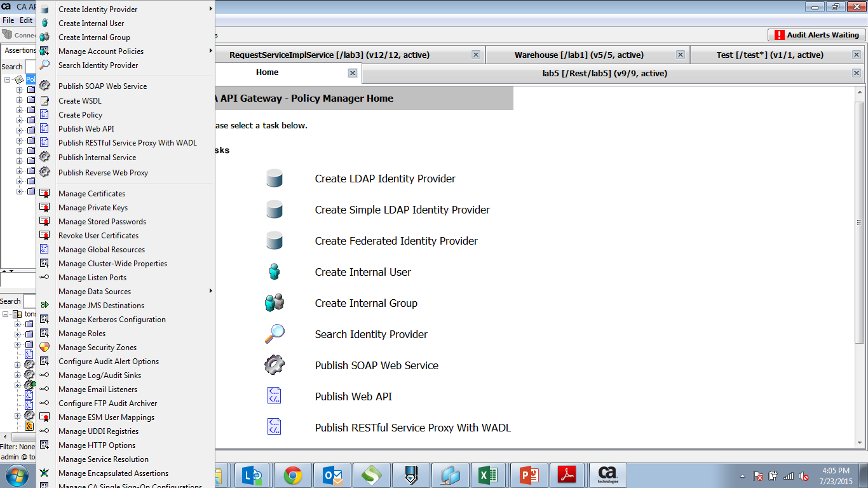Click the Create Federated Identity Provider link
The height and width of the screenshot is (488, 868).
click(x=397, y=241)
